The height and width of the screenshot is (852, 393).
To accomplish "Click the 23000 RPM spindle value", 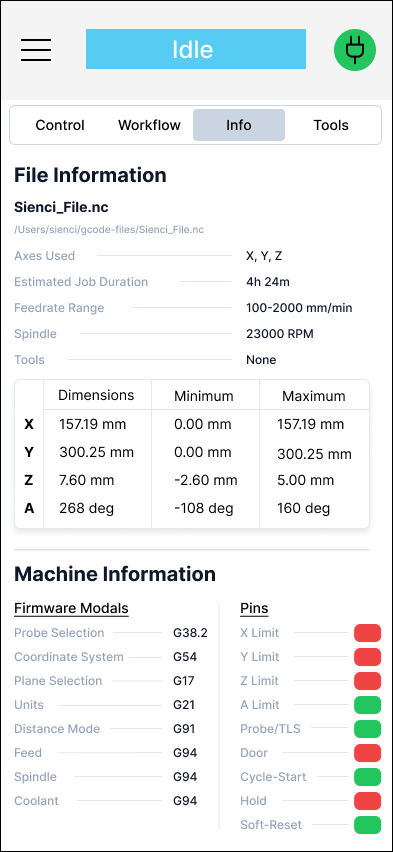I will [x=280, y=334].
